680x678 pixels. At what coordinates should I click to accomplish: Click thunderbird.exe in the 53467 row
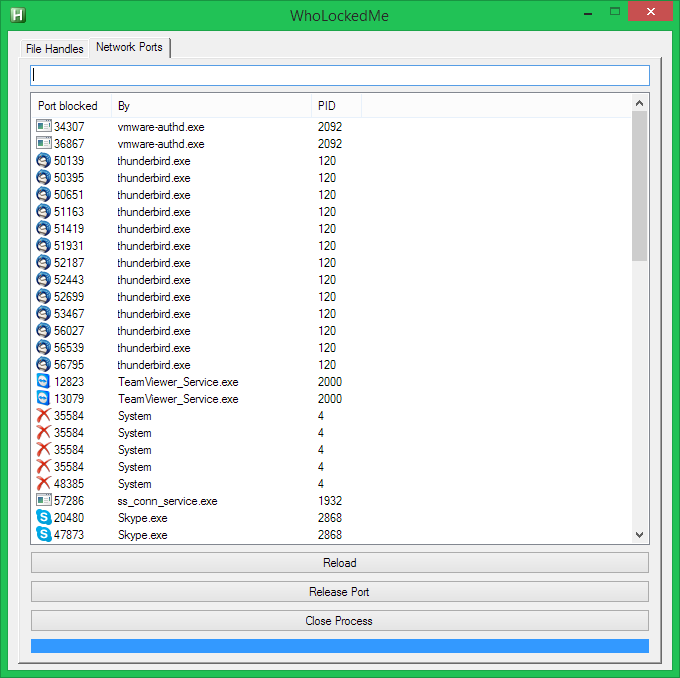point(154,314)
